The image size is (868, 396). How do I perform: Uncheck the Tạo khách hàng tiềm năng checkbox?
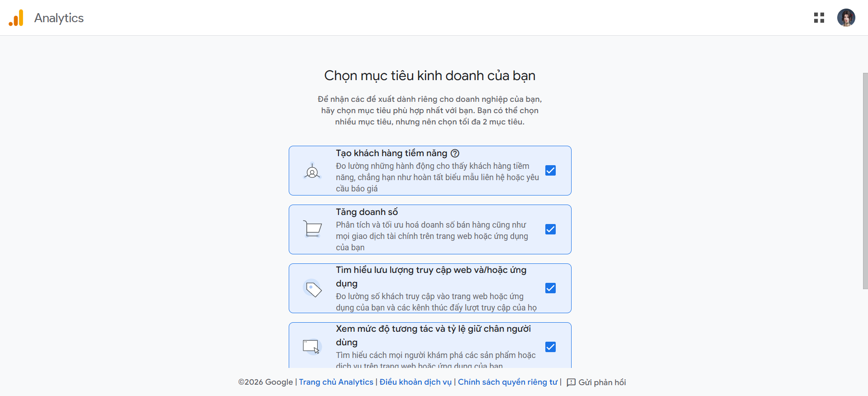click(550, 171)
